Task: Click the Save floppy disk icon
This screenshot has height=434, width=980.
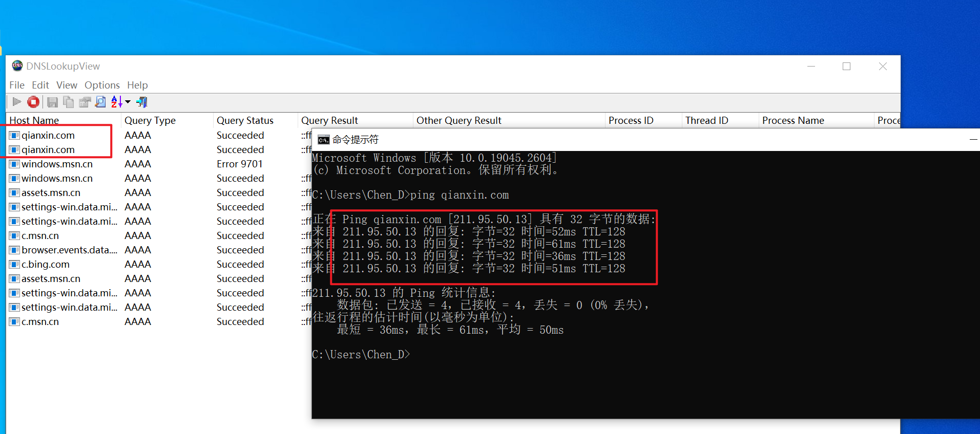Action: pyautogui.click(x=52, y=102)
